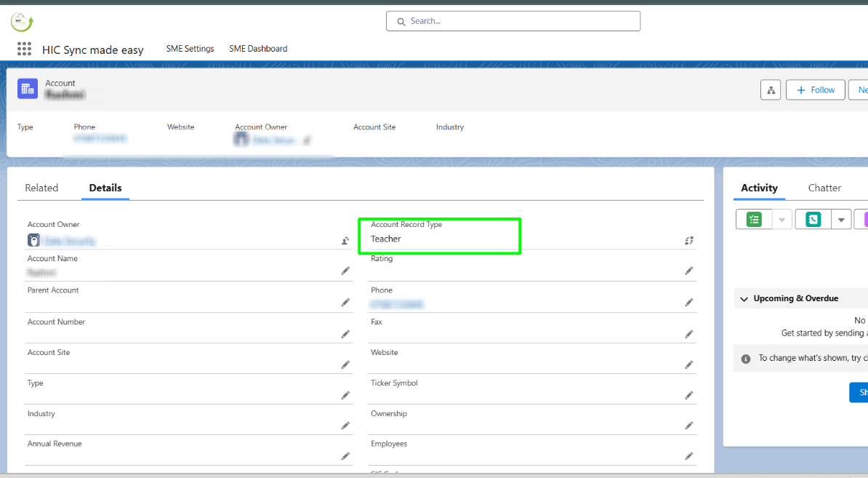Click the HIC Sync logo icon
This screenshot has width=868, height=478.
click(22, 22)
